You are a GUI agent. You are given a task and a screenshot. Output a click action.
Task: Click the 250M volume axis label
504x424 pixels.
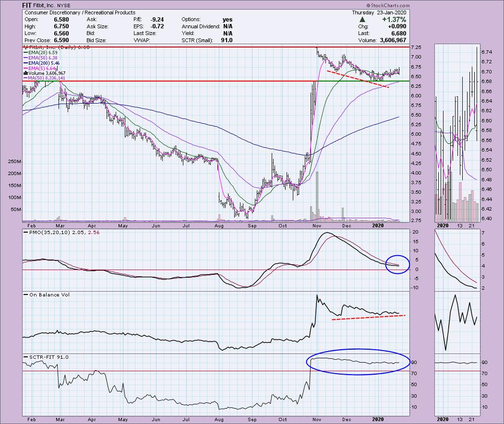[14, 162]
